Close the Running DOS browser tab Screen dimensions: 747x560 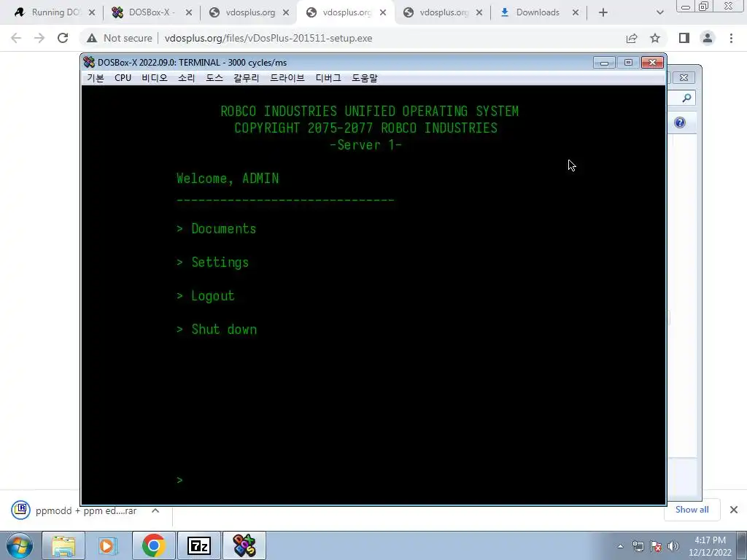click(92, 13)
